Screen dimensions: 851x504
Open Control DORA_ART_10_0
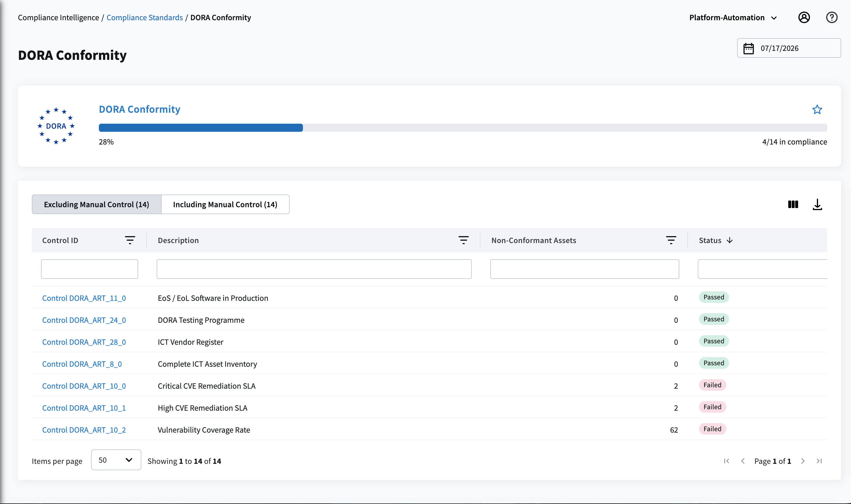tap(84, 386)
